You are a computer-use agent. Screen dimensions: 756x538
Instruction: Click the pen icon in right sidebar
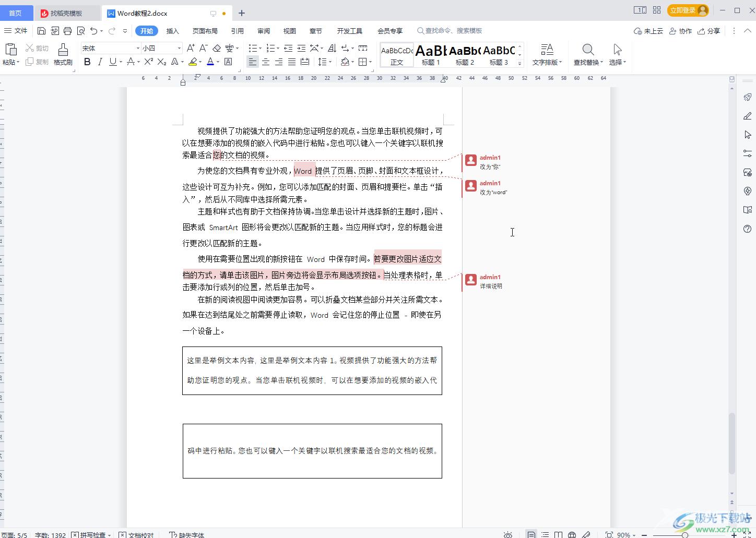point(748,116)
